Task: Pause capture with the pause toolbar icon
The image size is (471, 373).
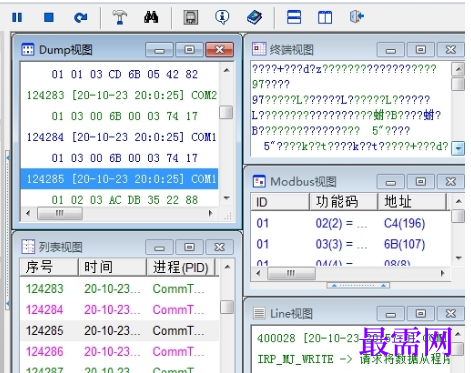Action: [x=17, y=17]
